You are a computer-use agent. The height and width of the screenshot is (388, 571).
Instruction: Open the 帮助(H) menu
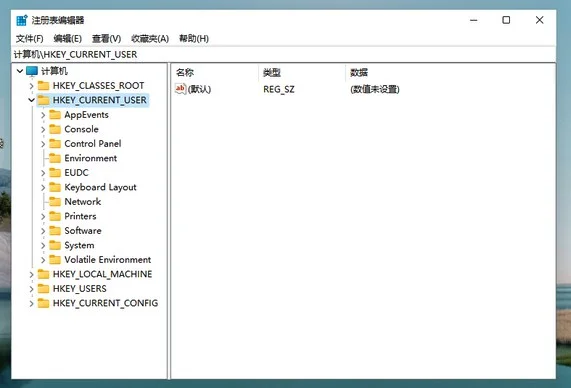(x=194, y=39)
